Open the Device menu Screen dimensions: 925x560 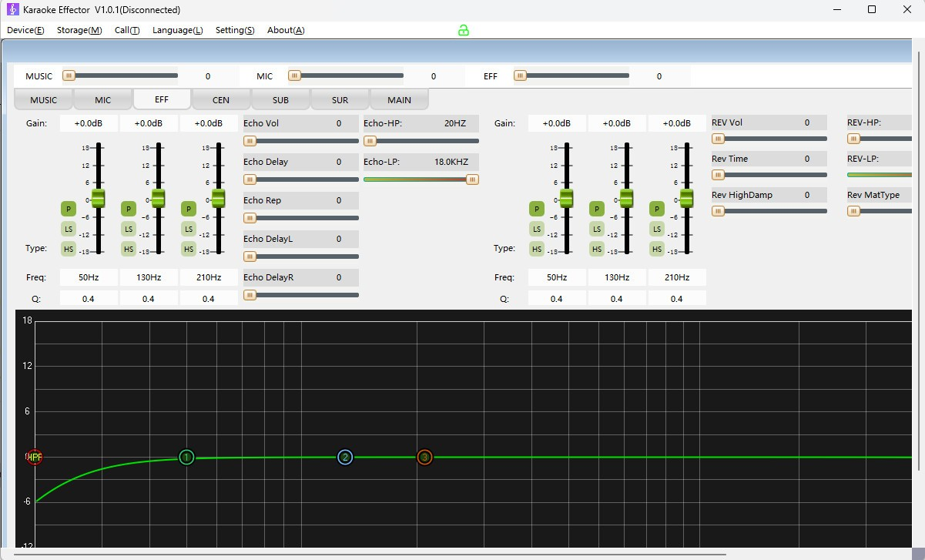[x=25, y=30]
